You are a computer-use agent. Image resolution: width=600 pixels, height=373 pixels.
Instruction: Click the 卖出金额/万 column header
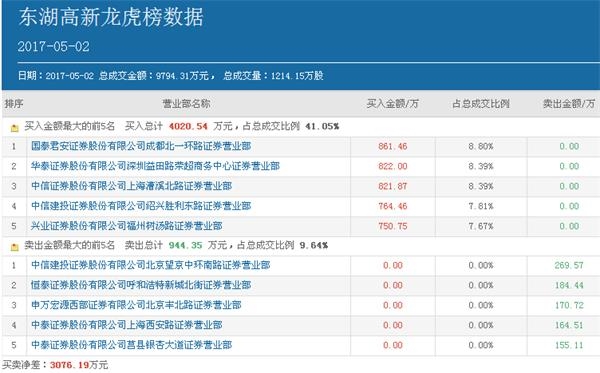(x=569, y=104)
